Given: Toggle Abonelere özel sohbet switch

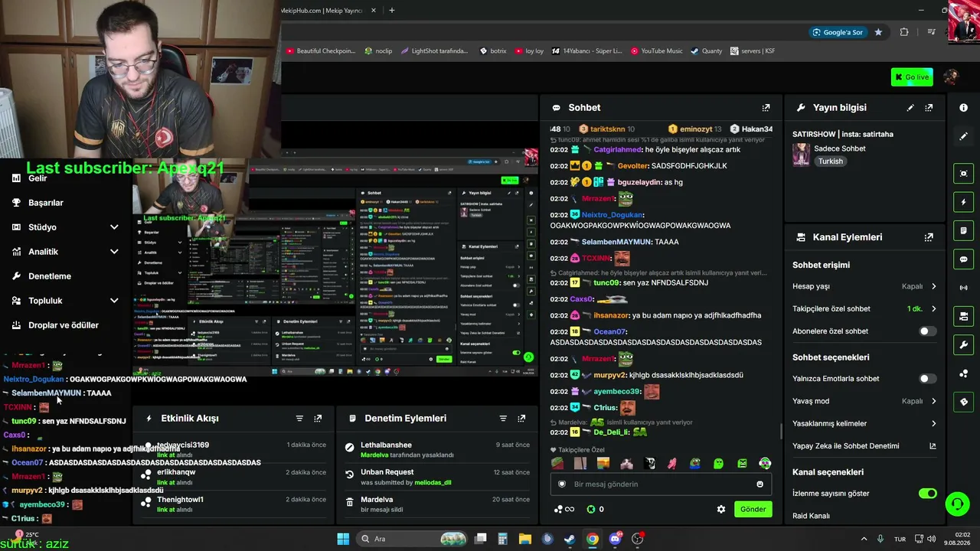Looking at the screenshot, I should 927,331.
